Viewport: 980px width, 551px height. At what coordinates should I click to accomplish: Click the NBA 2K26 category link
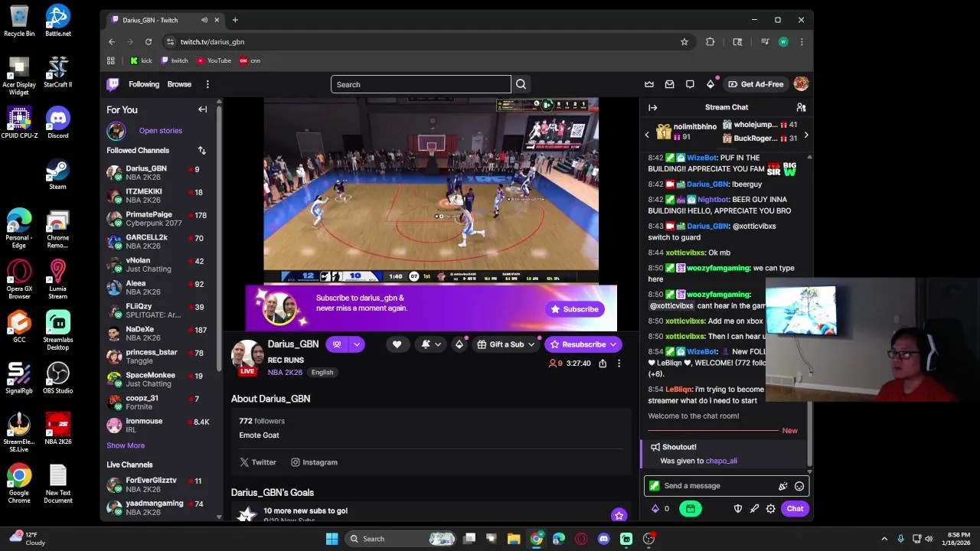pyautogui.click(x=285, y=373)
